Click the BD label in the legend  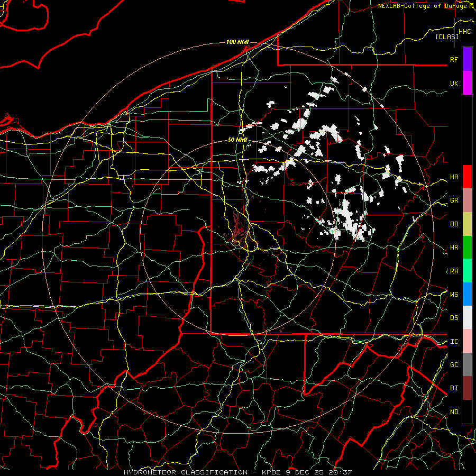[x=454, y=224]
